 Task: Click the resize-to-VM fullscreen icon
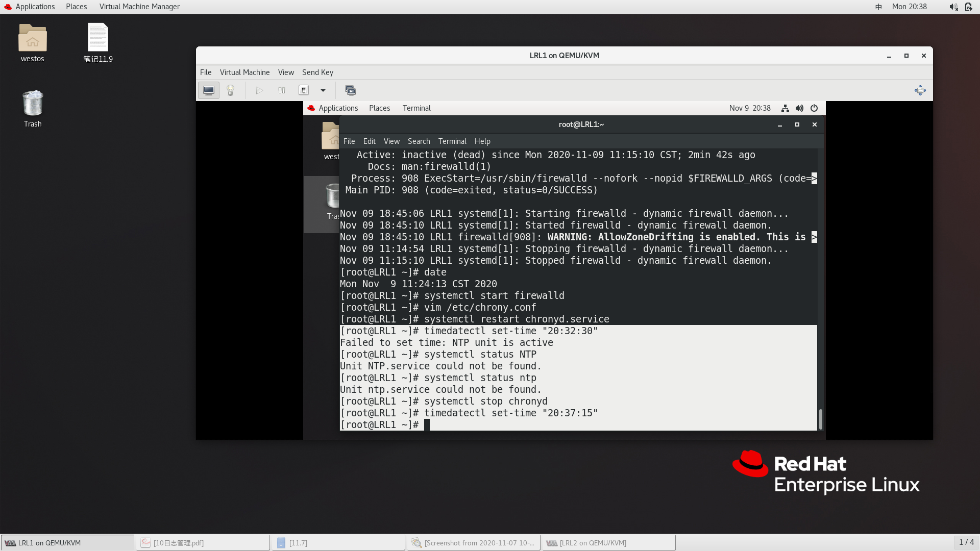[920, 90]
